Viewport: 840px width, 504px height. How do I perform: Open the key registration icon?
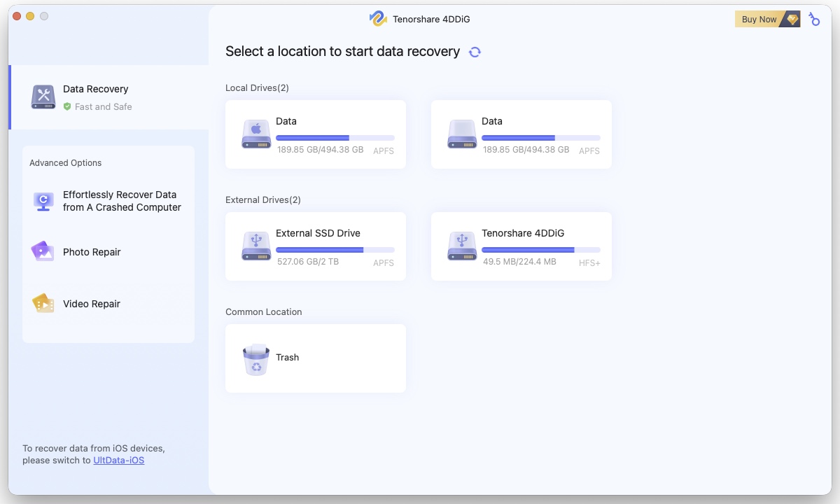[814, 19]
